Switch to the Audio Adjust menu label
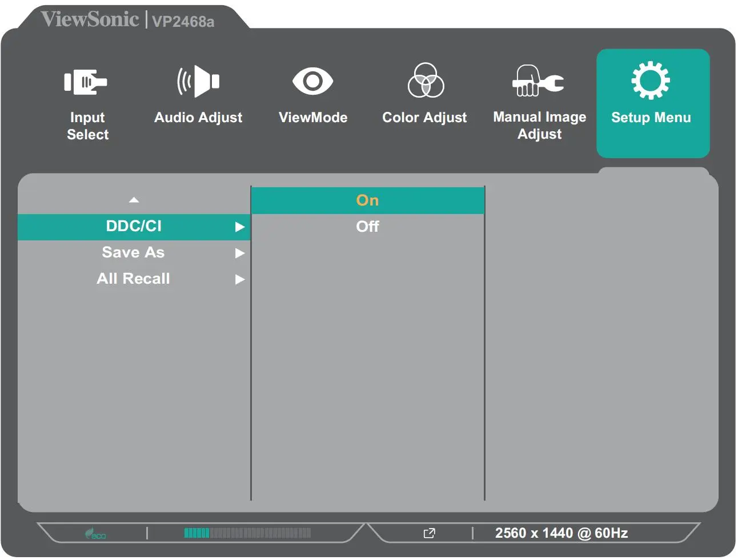 [198, 118]
